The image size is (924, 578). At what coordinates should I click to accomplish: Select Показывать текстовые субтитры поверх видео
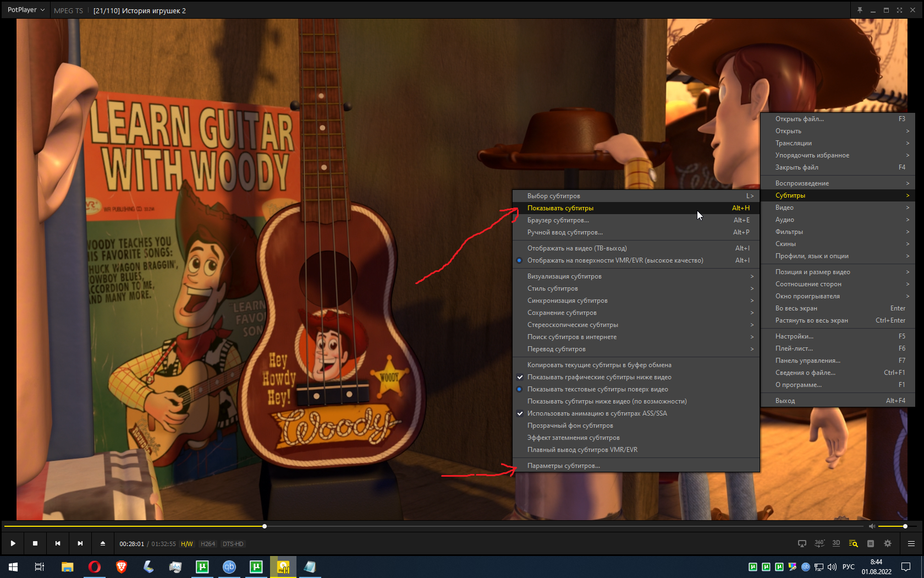[x=636, y=389]
